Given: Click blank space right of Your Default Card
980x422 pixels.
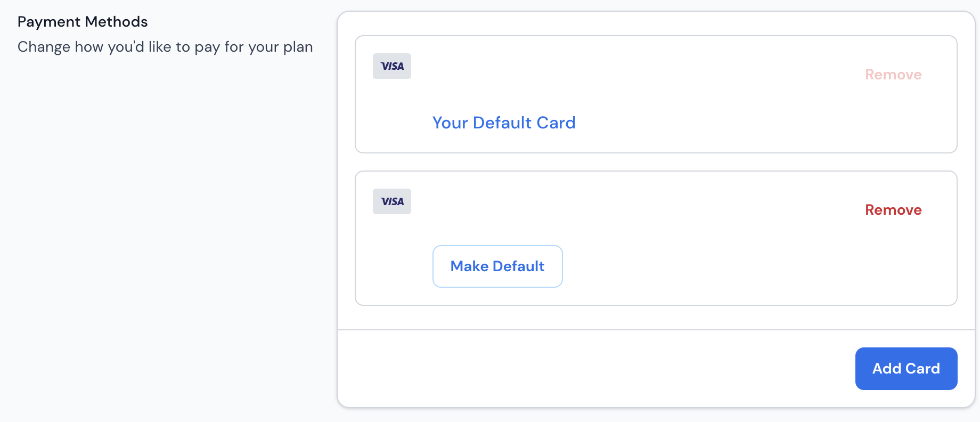Looking at the screenshot, I should (x=746, y=123).
